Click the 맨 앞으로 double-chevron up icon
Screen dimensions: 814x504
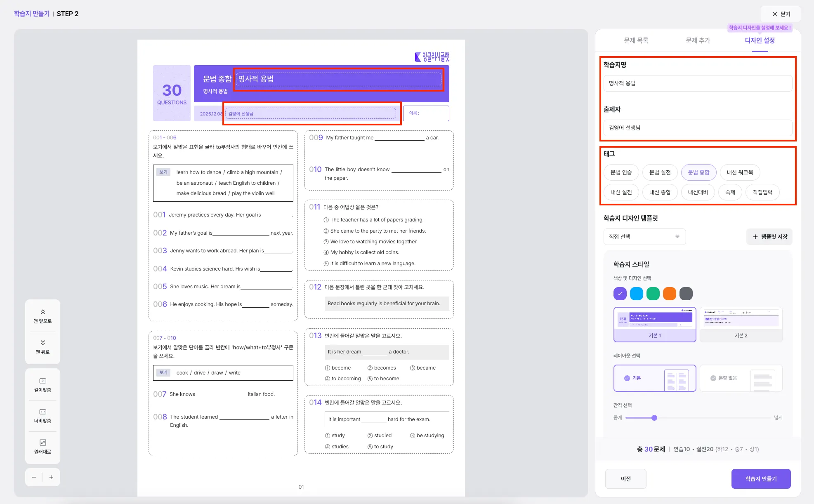tap(42, 312)
